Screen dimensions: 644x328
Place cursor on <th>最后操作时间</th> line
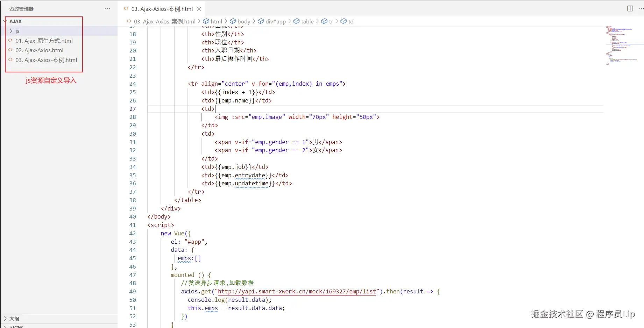235,59
